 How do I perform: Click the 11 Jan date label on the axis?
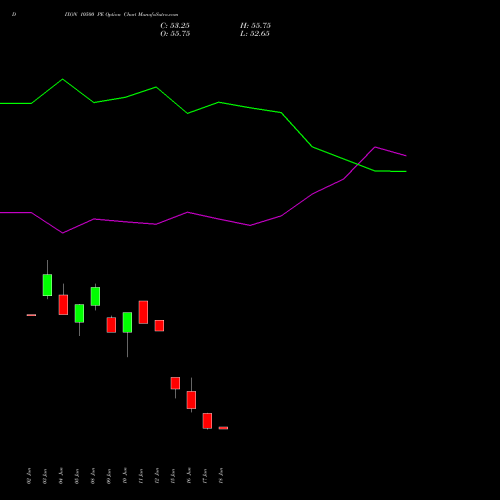[141, 476]
